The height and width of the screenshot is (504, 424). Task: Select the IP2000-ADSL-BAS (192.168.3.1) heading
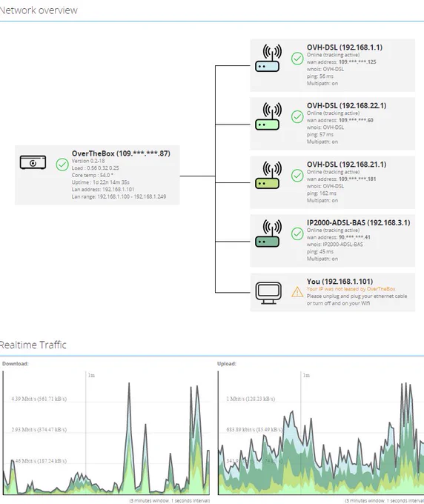pos(359,222)
